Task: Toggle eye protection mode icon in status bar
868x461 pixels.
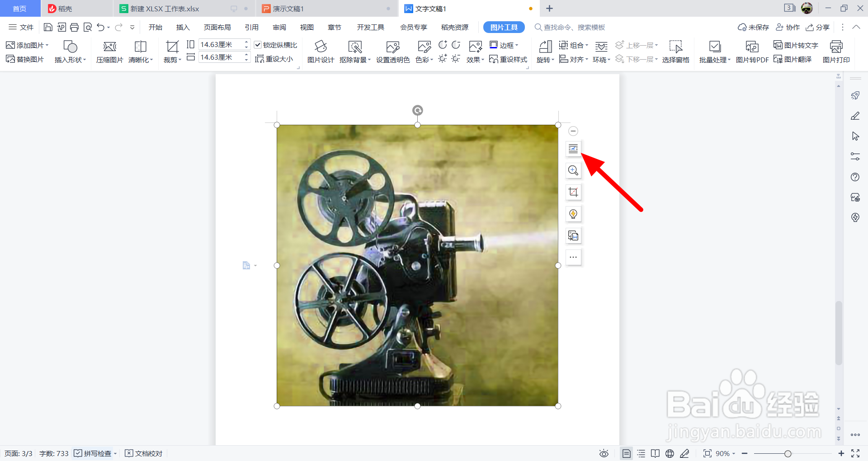Action: tap(604, 453)
